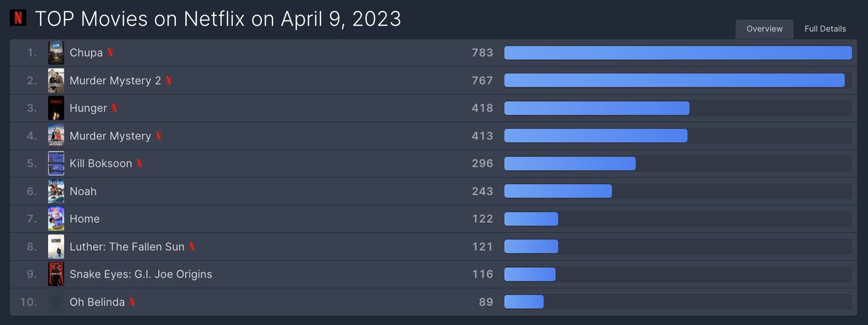Click the Netflix original icon next to Chupa
This screenshot has height=325, width=868.
tap(110, 53)
